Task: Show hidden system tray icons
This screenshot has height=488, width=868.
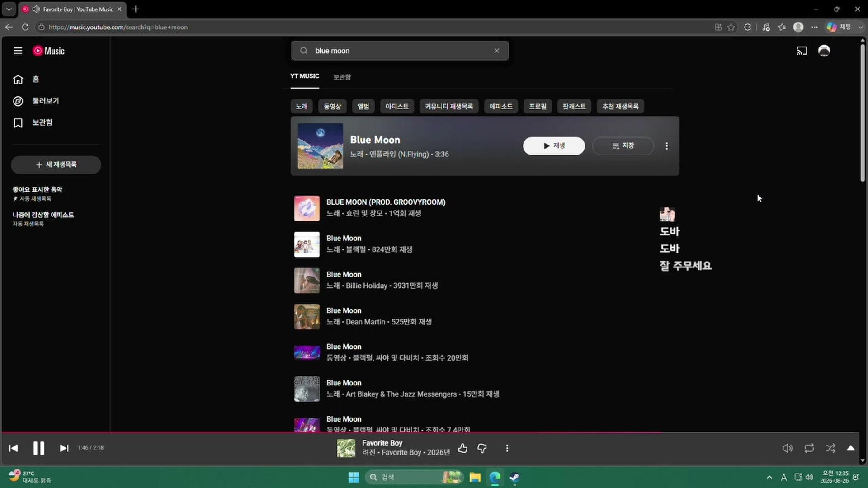Action: click(769, 477)
